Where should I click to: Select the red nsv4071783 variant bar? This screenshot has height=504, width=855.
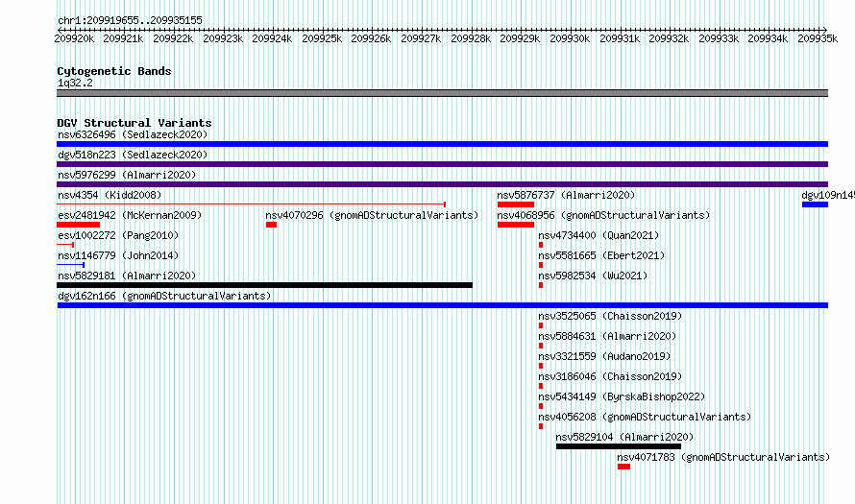(623, 467)
